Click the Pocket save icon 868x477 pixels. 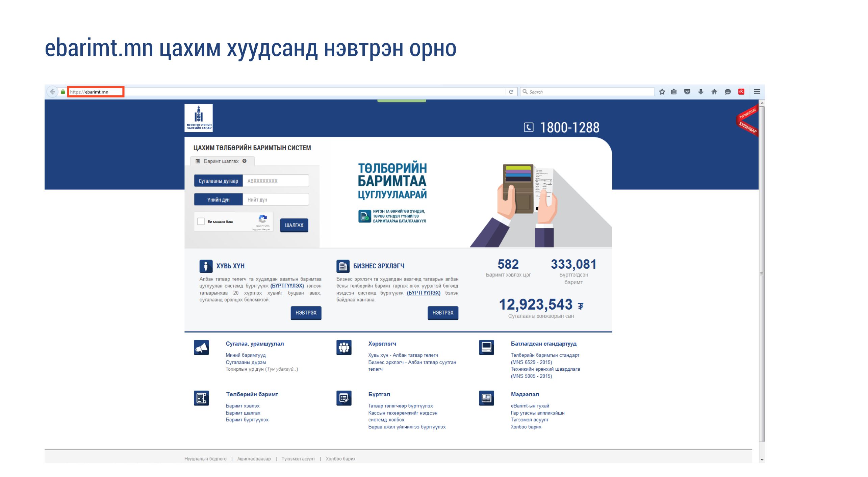tap(687, 92)
